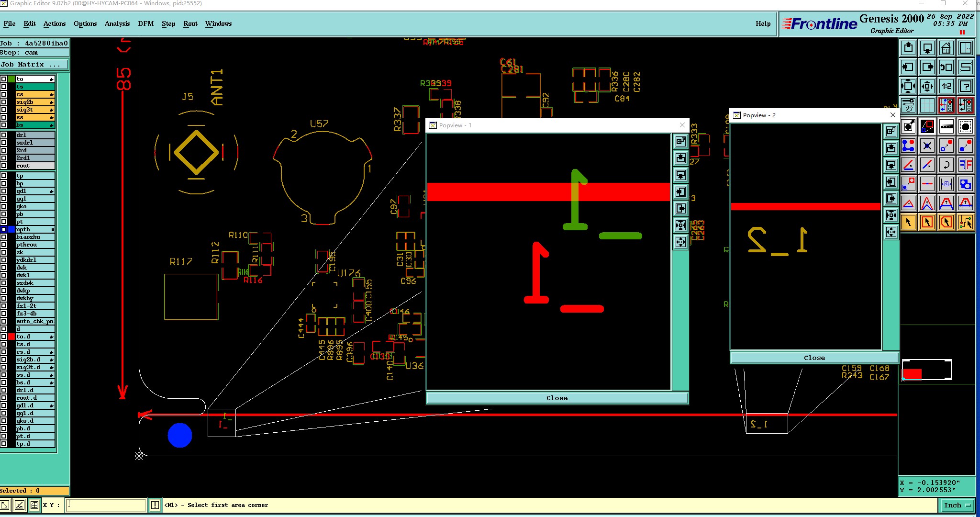Click the pan left icon in Popview 1
The width and height of the screenshot is (980, 517).
click(680, 192)
